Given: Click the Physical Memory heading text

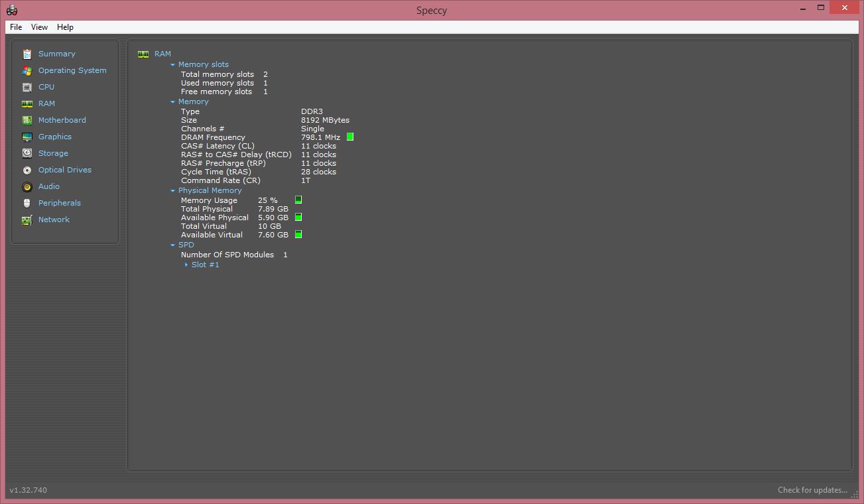Looking at the screenshot, I should click(x=210, y=190).
